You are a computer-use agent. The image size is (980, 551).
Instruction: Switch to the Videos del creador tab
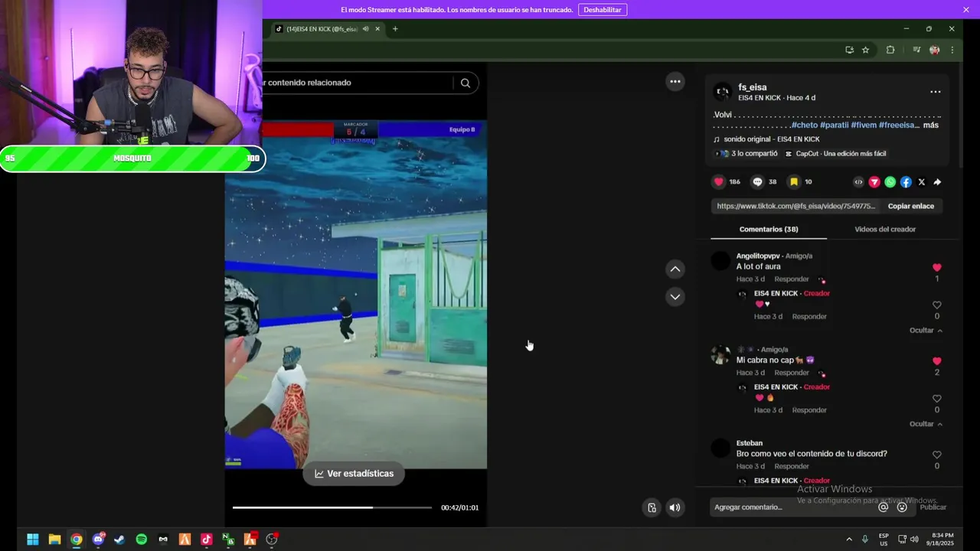pyautogui.click(x=885, y=230)
